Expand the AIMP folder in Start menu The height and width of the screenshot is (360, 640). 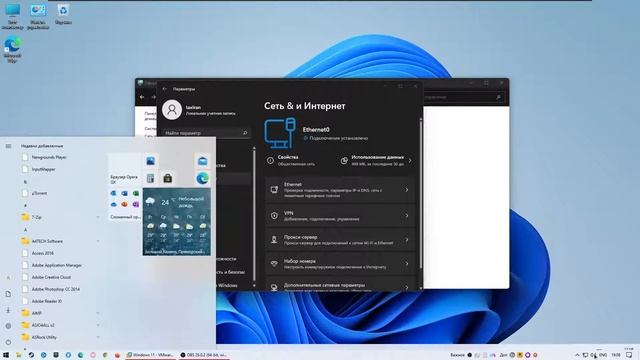(x=60, y=313)
